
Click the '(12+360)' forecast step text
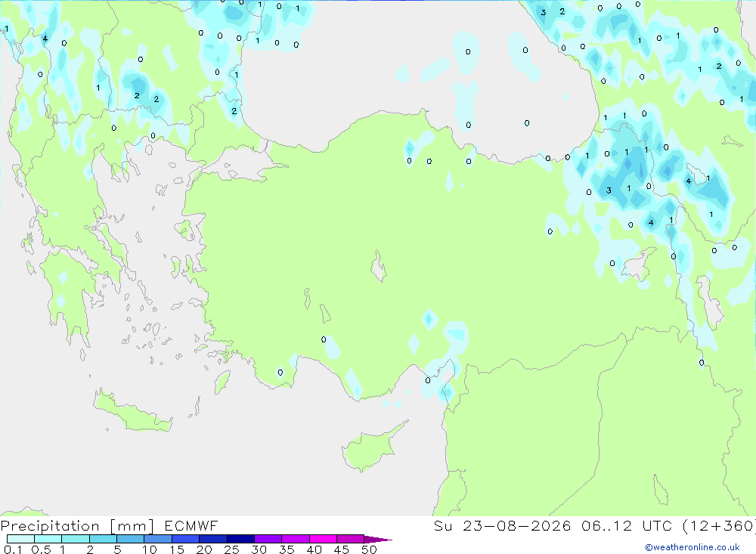click(720, 525)
